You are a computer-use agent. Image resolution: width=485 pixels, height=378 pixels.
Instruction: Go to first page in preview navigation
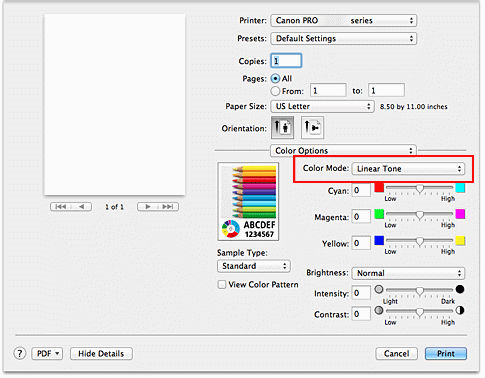coord(61,207)
